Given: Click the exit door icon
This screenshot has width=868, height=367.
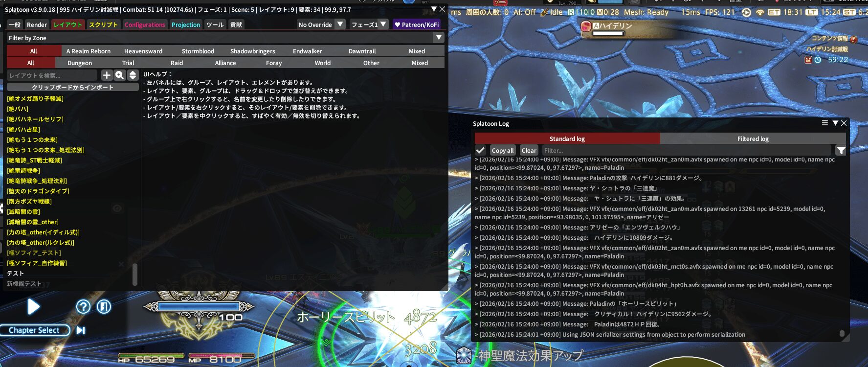Looking at the screenshot, I should coord(104,307).
